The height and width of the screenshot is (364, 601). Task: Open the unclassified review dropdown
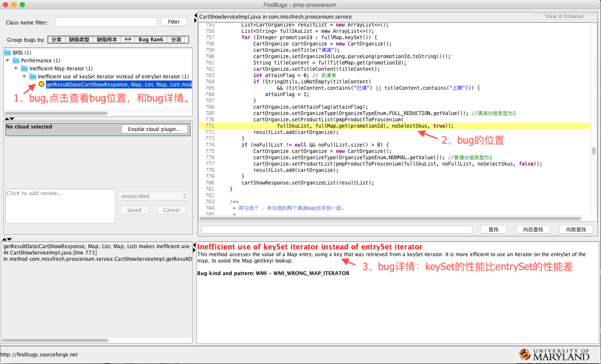point(152,196)
